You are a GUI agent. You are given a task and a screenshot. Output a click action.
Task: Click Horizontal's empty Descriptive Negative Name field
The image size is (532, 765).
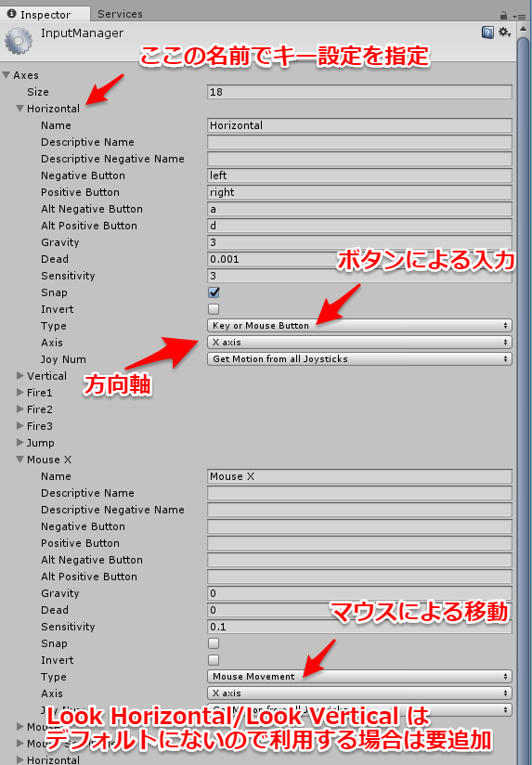(359, 159)
